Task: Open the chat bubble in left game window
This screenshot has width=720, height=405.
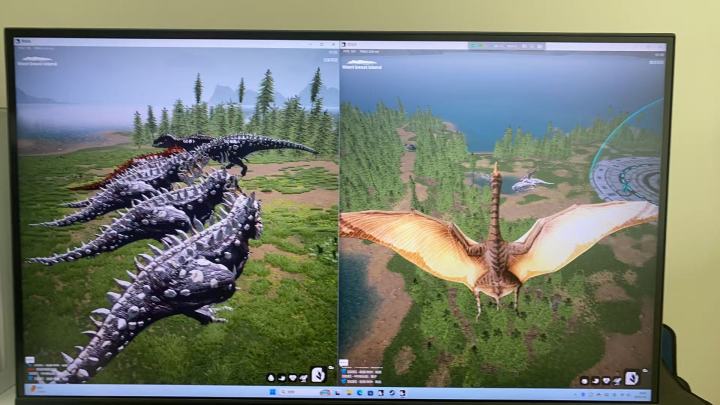Action: [30, 360]
